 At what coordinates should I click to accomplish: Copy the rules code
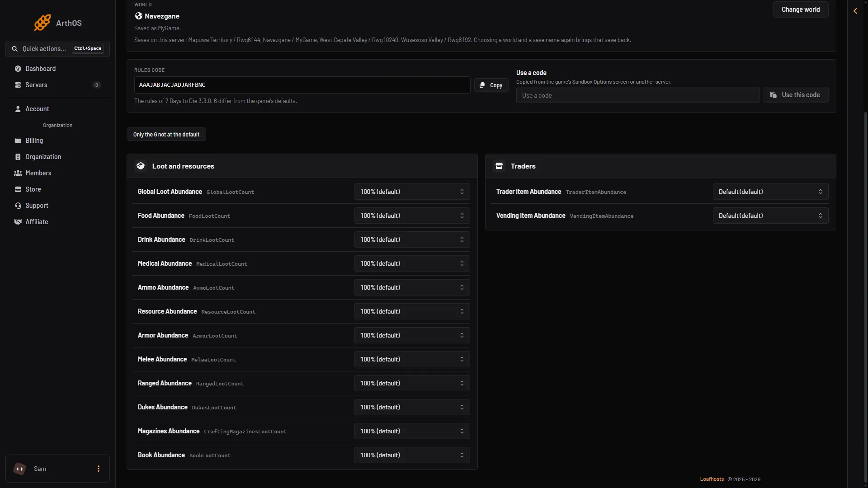(491, 85)
